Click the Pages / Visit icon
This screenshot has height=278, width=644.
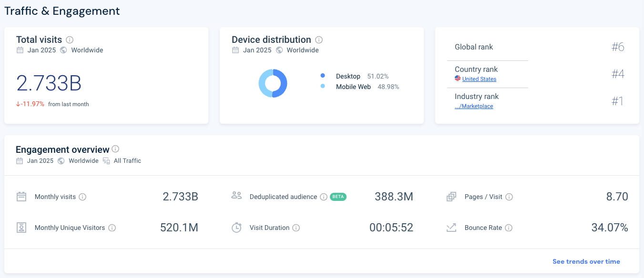point(451,196)
